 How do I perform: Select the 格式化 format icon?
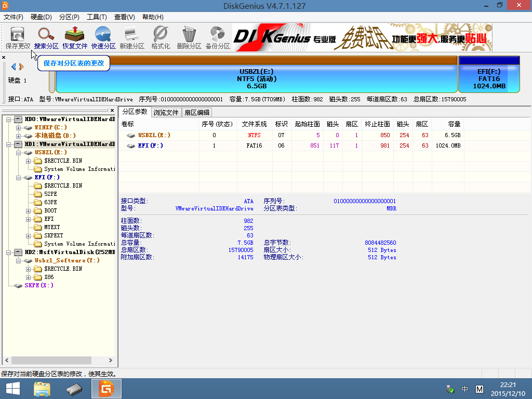tap(161, 38)
